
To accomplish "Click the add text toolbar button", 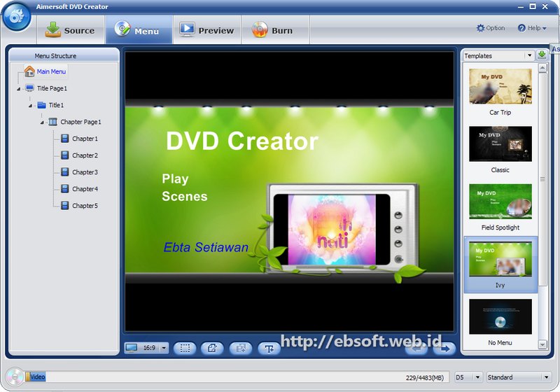I will coord(269,348).
